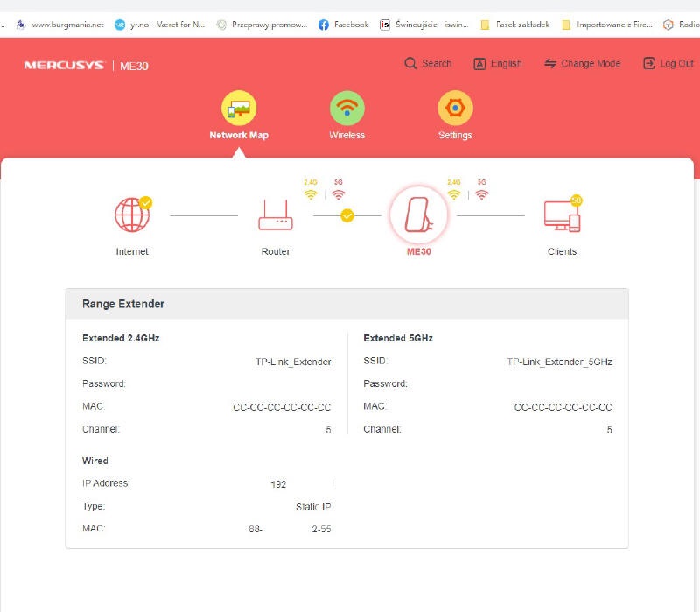Click the Search label in header
The image size is (700, 612).
437,63
